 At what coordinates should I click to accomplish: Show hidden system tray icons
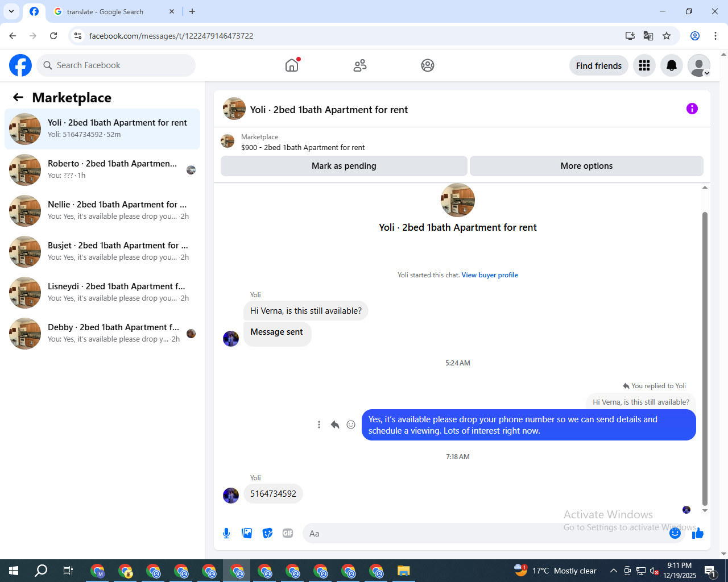[x=613, y=571]
